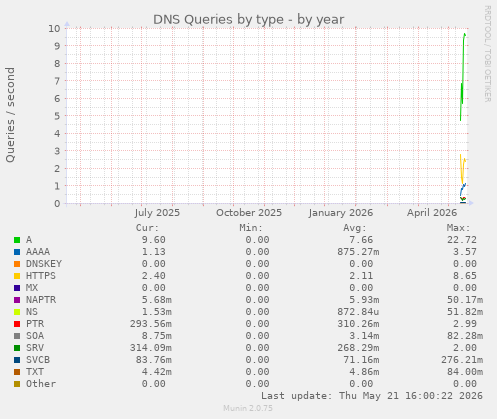Click the y-axis label 10
This screenshot has width=497, height=419.
coord(54,28)
